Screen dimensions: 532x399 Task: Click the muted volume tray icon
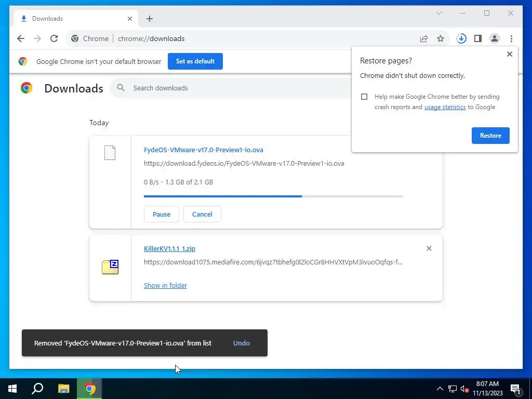(464, 389)
